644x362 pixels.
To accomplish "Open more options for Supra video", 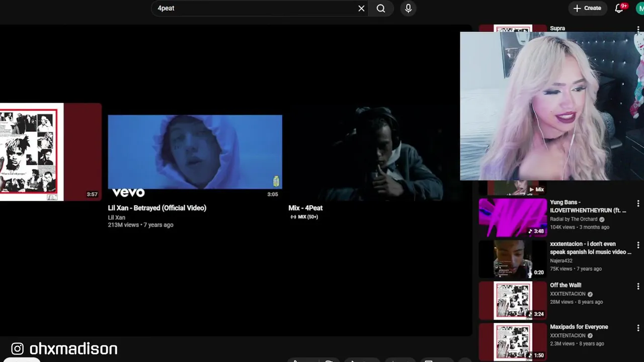I will (x=638, y=29).
